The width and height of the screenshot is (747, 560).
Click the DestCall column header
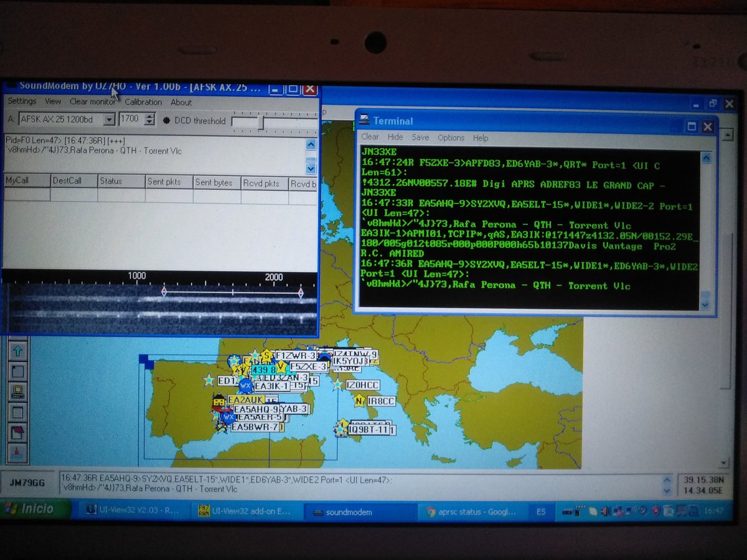point(74,181)
